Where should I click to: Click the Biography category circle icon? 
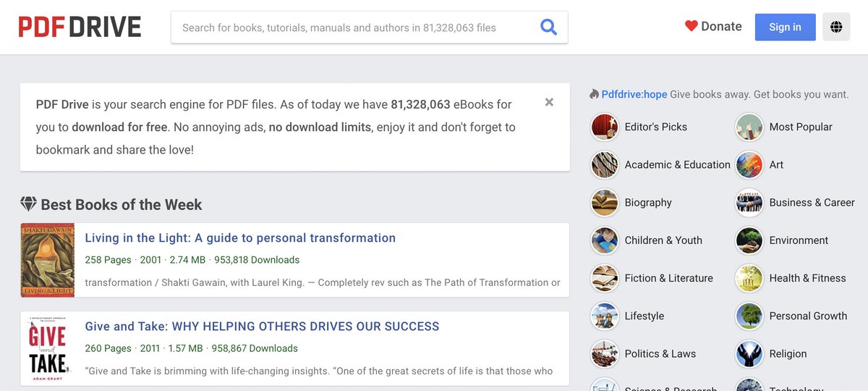[605, 203]
